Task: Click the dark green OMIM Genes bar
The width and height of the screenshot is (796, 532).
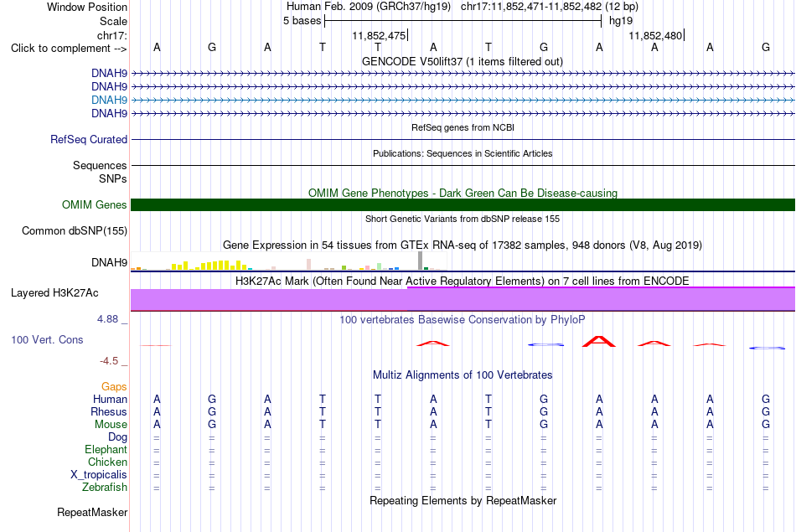Action: pos(463,204)
